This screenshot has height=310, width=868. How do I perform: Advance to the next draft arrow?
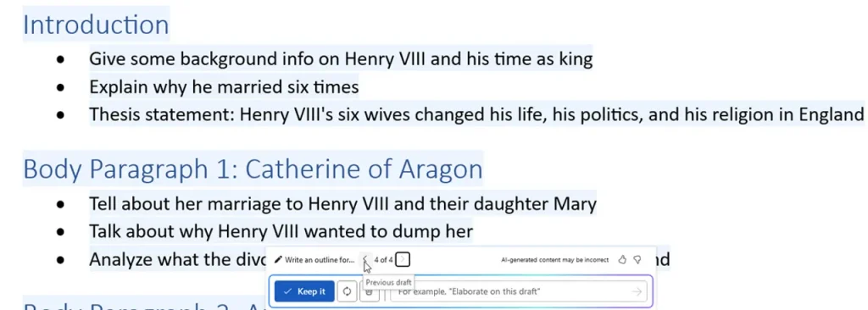(x=403, y=260)
